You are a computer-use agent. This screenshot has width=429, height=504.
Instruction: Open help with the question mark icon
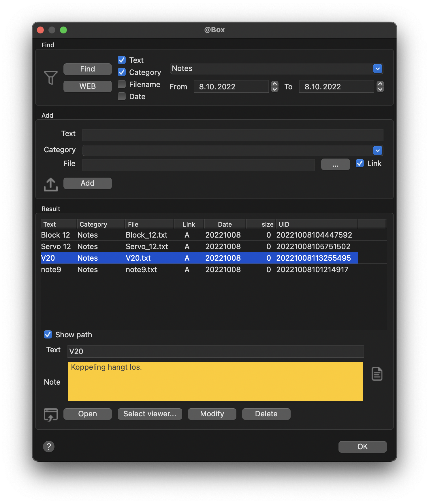point(49,447)
